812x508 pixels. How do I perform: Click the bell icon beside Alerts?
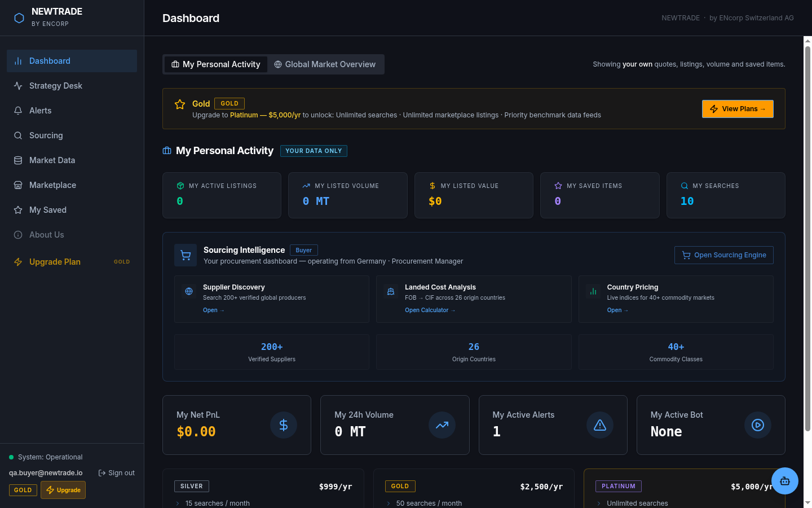point(18,111)
